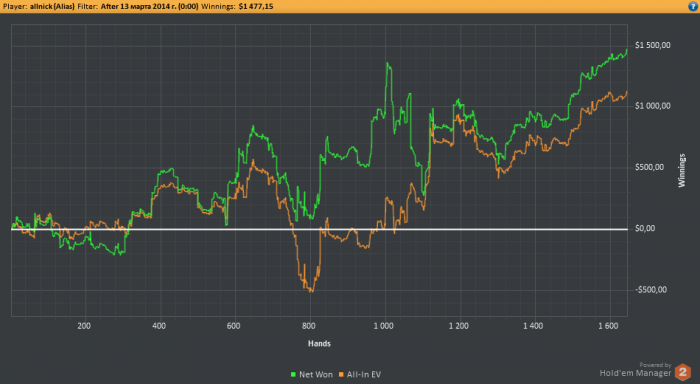Click the $0,00 axis label
Image resolution: width=700 pixels, height=384 pixels.
point(645,228)
